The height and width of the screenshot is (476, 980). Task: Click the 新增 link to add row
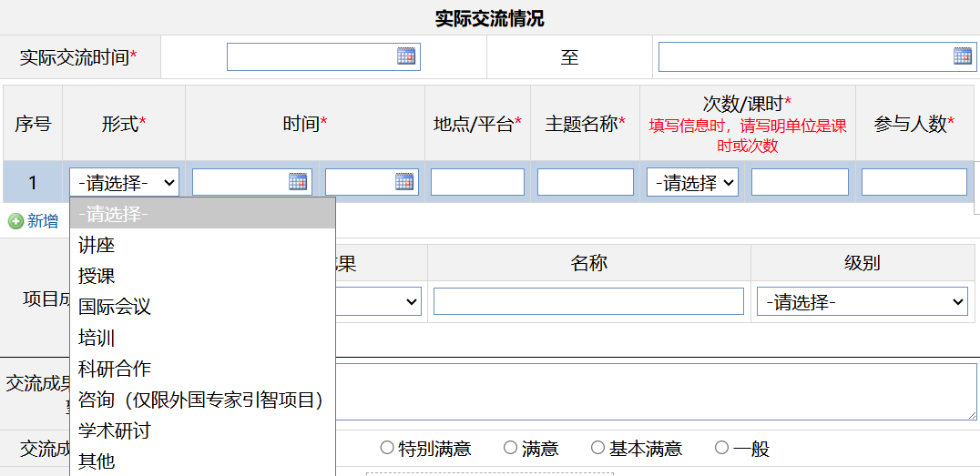43,221
